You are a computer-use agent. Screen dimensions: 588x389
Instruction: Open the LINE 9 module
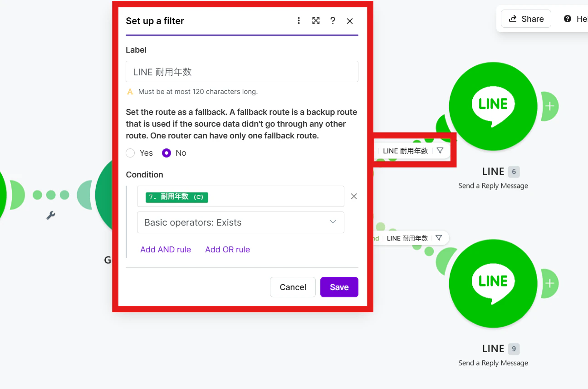point(493,283)
